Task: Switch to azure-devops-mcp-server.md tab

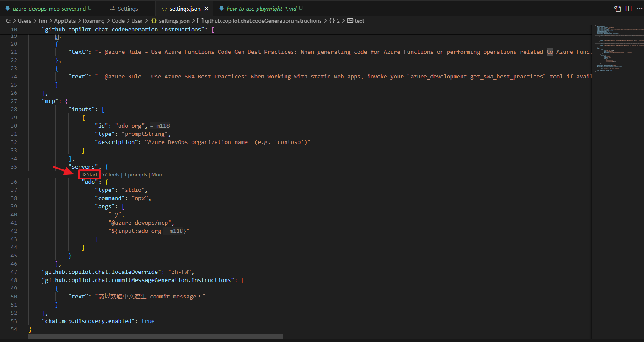Action: (49, 9)
